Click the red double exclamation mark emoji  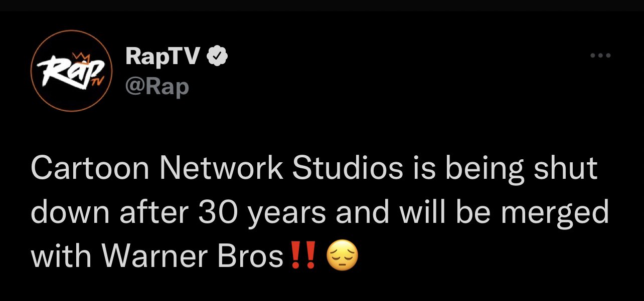(303, 256)
